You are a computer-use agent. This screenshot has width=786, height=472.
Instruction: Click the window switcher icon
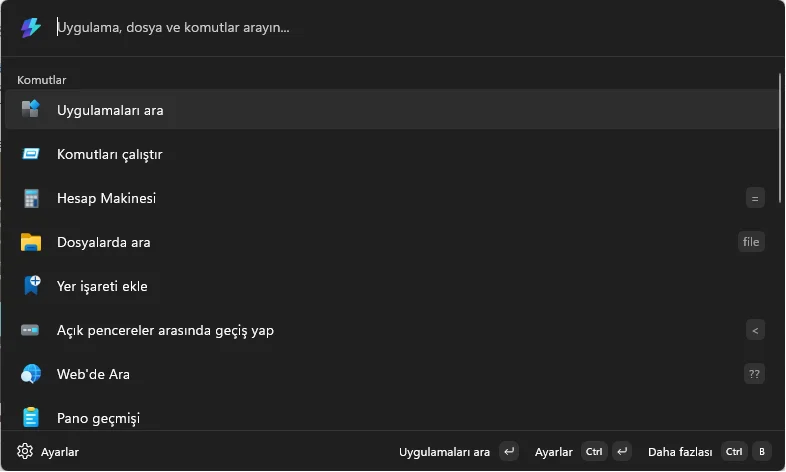point(30,330)
